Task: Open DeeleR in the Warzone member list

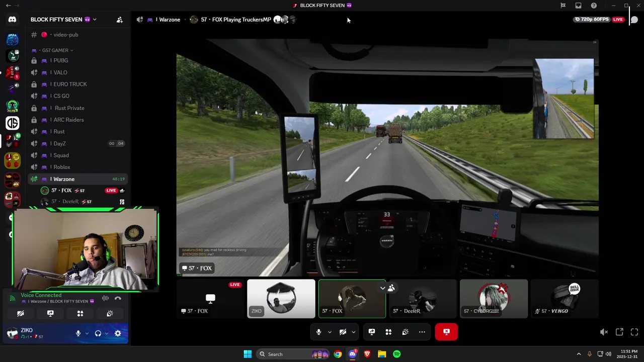Action: click(83, 202)
